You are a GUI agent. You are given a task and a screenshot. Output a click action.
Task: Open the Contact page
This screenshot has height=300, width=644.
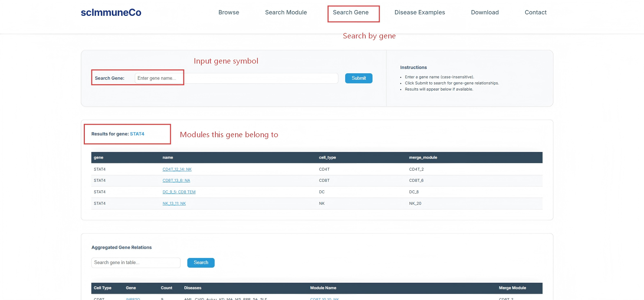pos(535,13)
